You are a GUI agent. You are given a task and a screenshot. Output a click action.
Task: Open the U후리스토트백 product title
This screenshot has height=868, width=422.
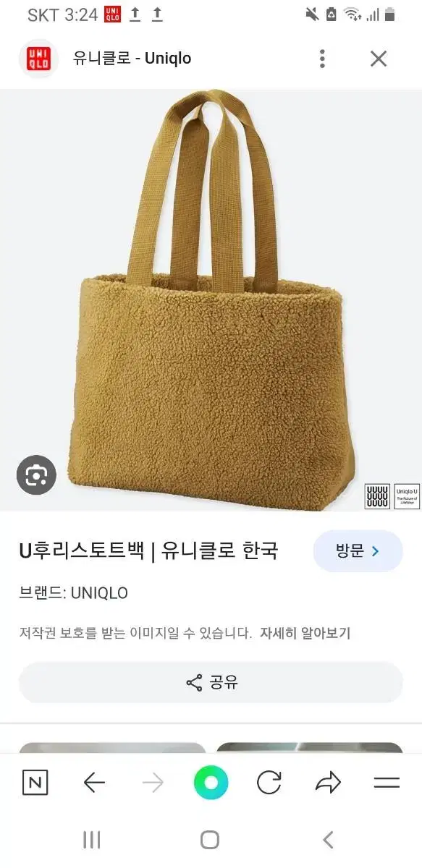point(148,551)
